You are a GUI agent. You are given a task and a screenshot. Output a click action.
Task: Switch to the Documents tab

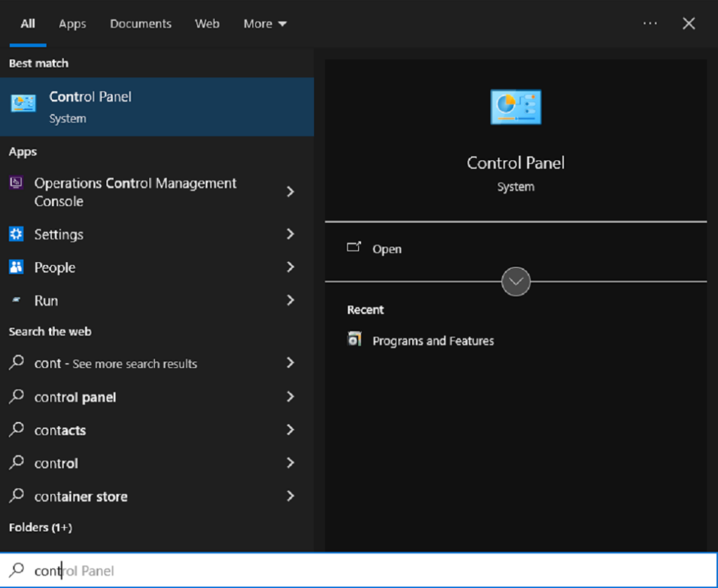tap(140, 24)
